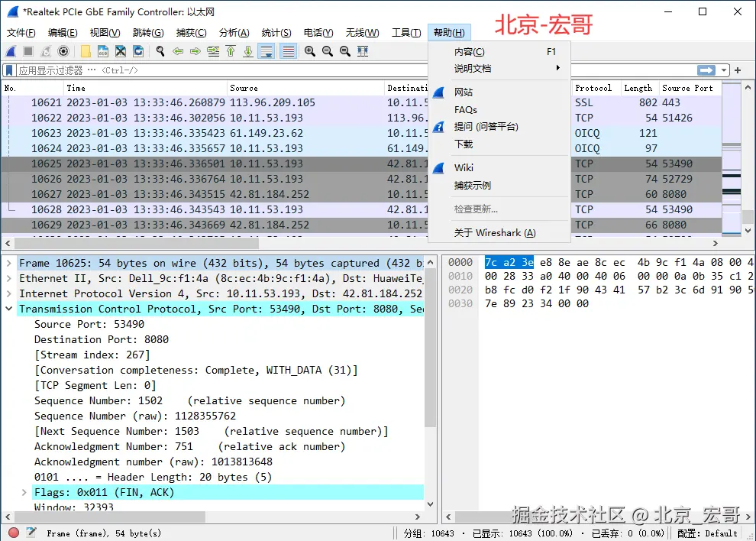Viewport: 756px width, 541px height.
Task: Reload capture file icon
Action: [x=138, y=51]
